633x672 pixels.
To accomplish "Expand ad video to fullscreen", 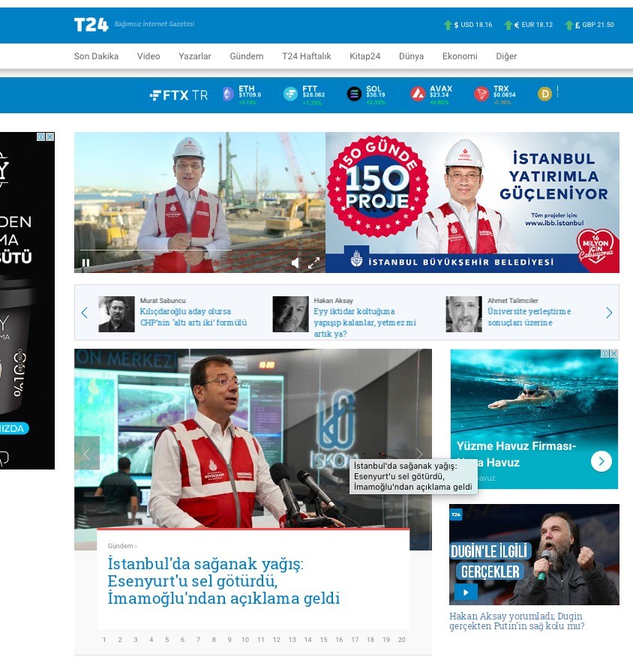I will pos(313,262).
